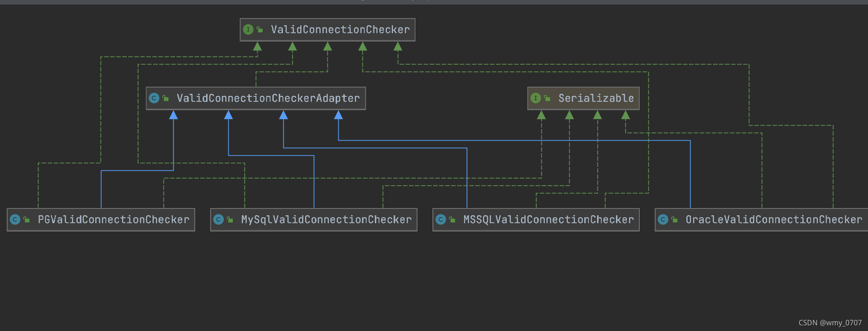
Task: Select the OracleValidConnectionChecker class name
Action: click(x=774, y=219)
